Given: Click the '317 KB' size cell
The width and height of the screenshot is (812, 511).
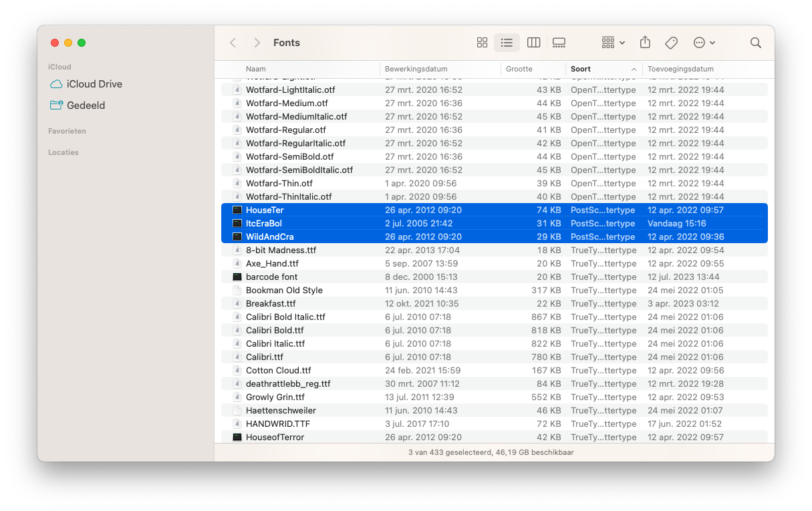Looking at the screenshot, I should [545, 290].
